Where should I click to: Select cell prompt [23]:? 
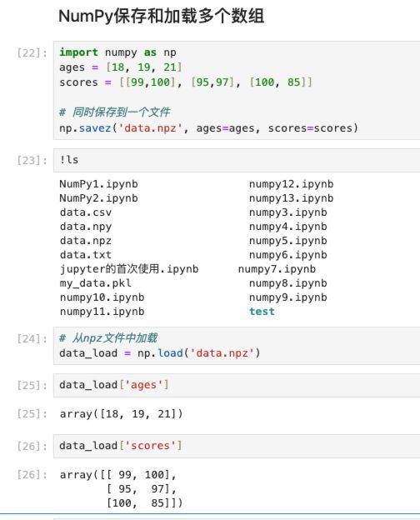click(32, 161)
